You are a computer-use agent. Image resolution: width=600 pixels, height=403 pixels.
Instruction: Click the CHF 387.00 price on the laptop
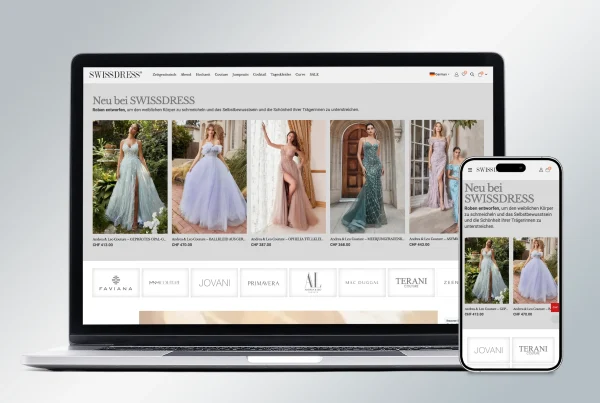261,245
